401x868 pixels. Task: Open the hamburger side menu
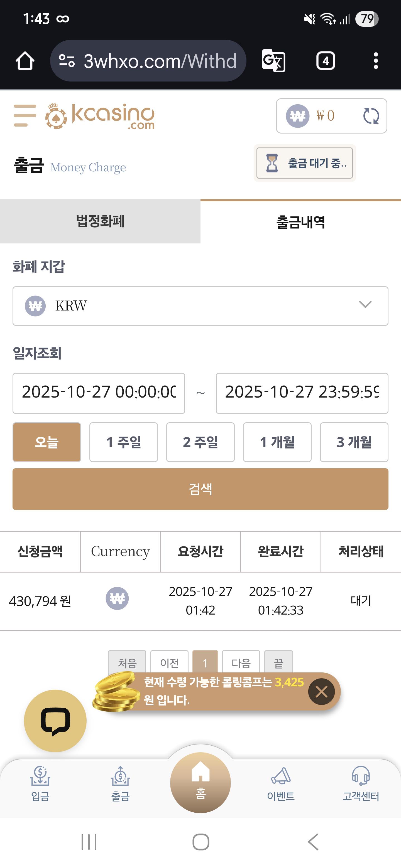25,115
